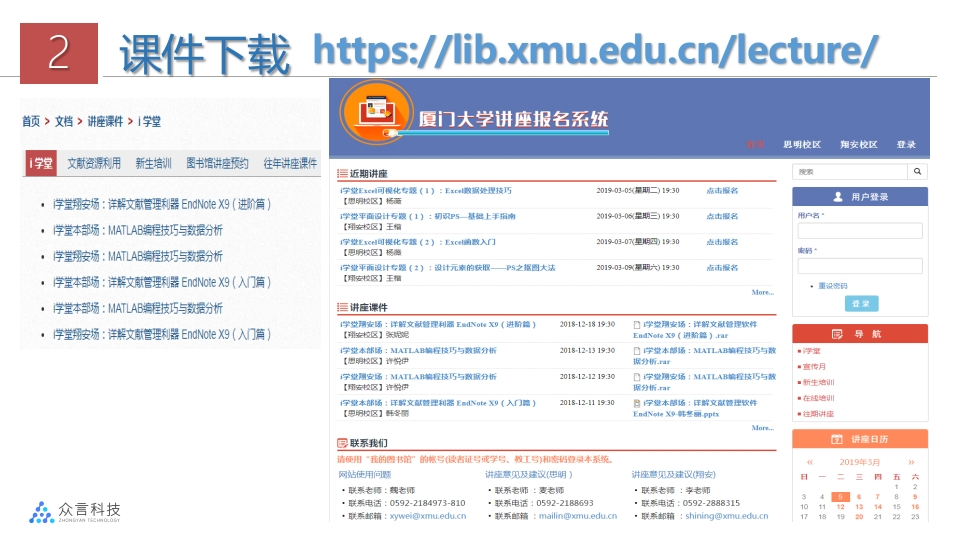Click the 联系我们 section icon
Viewport: 960px width, 540px height.
tap(342, 443)
